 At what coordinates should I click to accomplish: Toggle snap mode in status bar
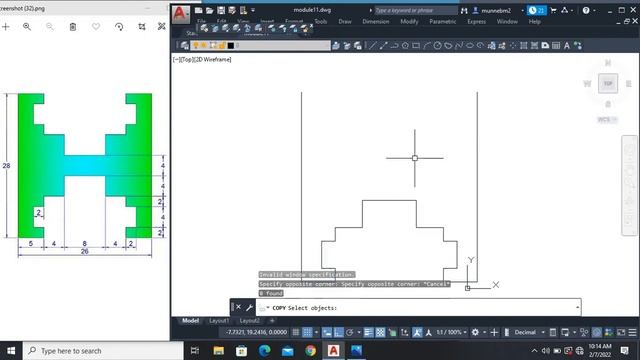[x=307, y=332]
